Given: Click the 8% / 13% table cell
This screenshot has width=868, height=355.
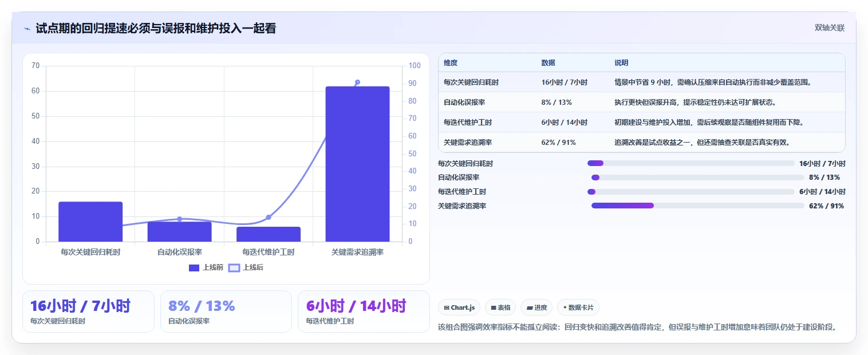Looking at the screenshot, I should [557, 102].
